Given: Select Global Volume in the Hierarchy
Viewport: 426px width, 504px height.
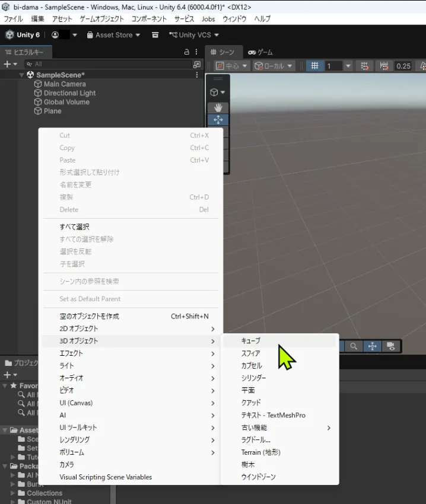Looking at the screenshot, I should [66, 102].
